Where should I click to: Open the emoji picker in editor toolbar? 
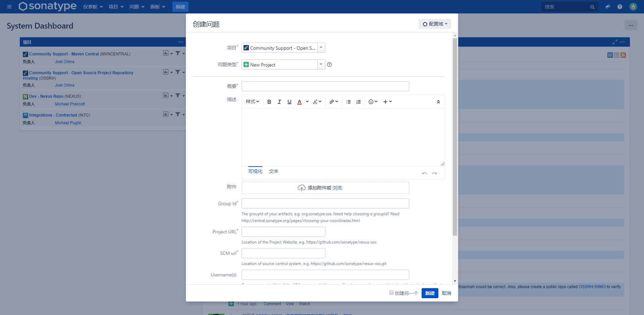click(373, 102)
